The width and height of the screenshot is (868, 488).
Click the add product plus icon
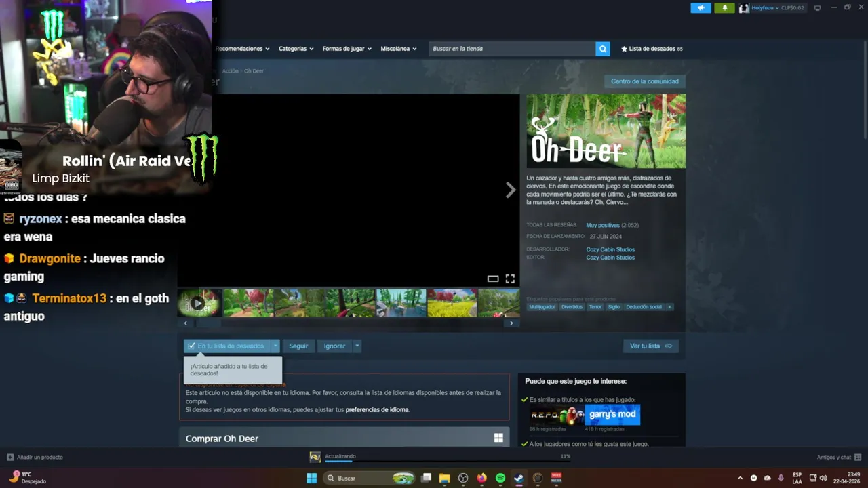10,457
